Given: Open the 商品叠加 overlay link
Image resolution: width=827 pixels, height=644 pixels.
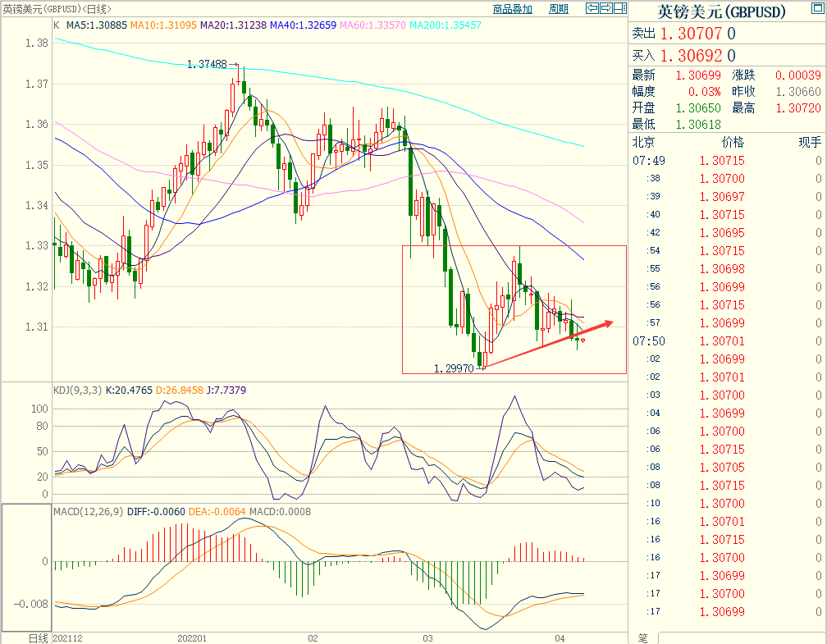Looking at the screenshot, I should click(x=513, y=9).
